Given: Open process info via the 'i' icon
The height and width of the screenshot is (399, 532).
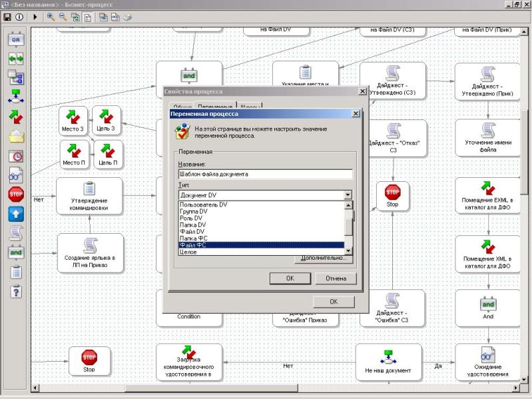Looking at the screenshot, I should (19, 17).
